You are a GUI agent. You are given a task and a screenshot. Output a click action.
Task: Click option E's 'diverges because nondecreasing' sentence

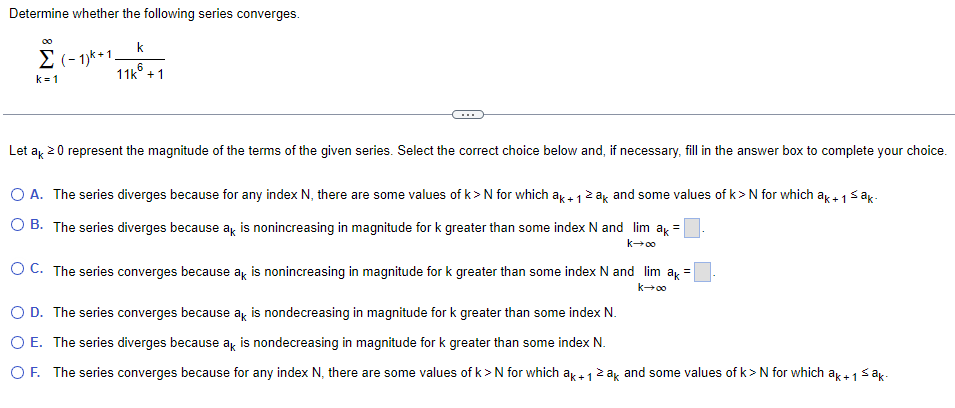[x=329, y=343]
